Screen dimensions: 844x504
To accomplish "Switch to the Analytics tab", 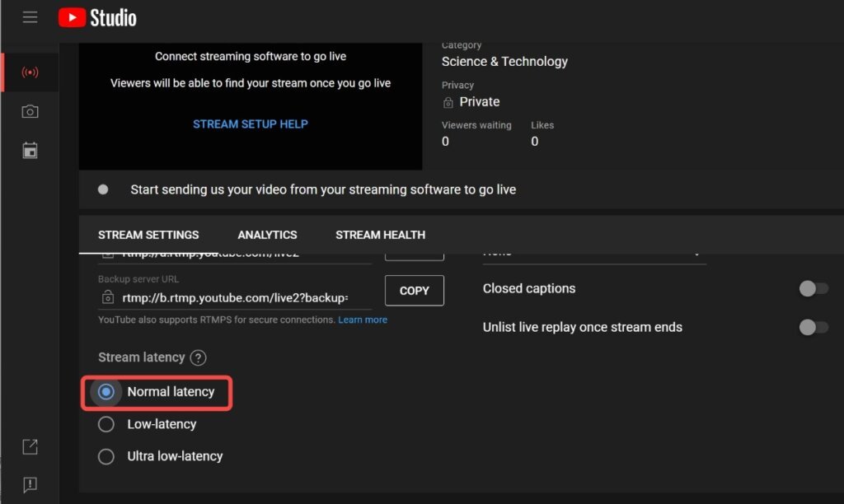I will click(x=267, y=235).
